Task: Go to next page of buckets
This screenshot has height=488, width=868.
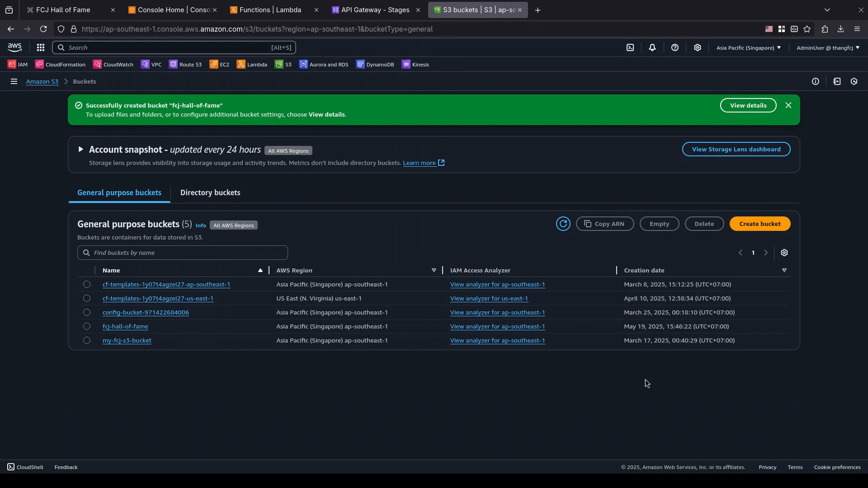Action: [766, 253]
